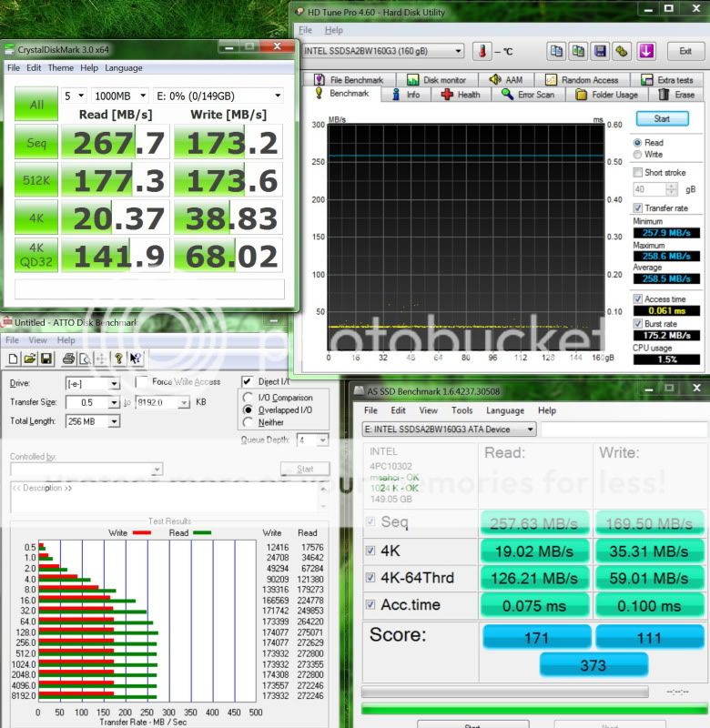710x728 pixels.
Task: Enable the Short stroke checkbox
Action: point(637,172)
